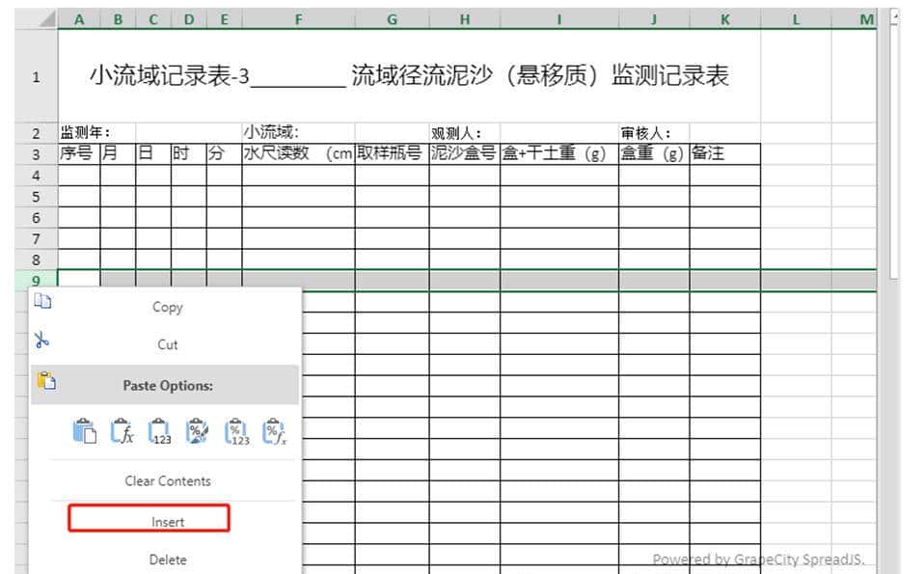Select column header G
Screen dimensions: 924x574
[392, 18]
